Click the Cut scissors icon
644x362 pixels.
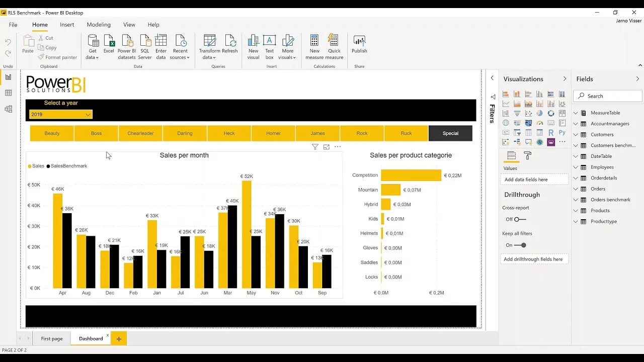tap(41, 38)
